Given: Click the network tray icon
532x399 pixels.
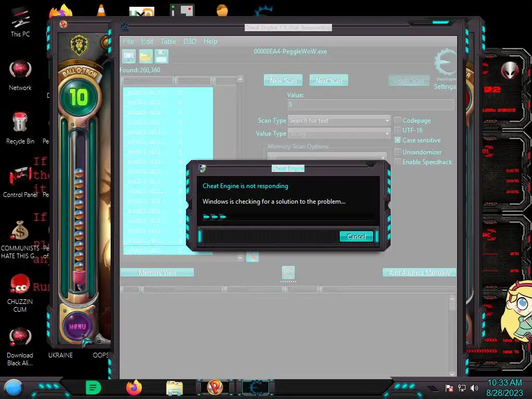Looking at the screenshot, I should [x=462, y=388].
